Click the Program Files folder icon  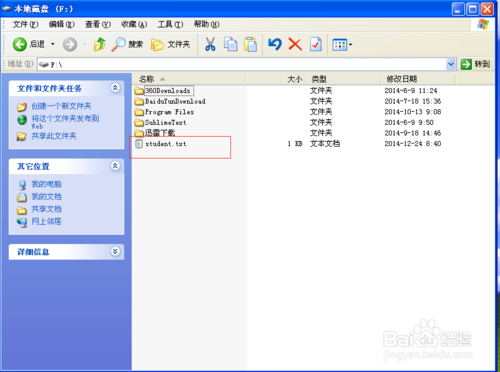(x=139, y=112)
